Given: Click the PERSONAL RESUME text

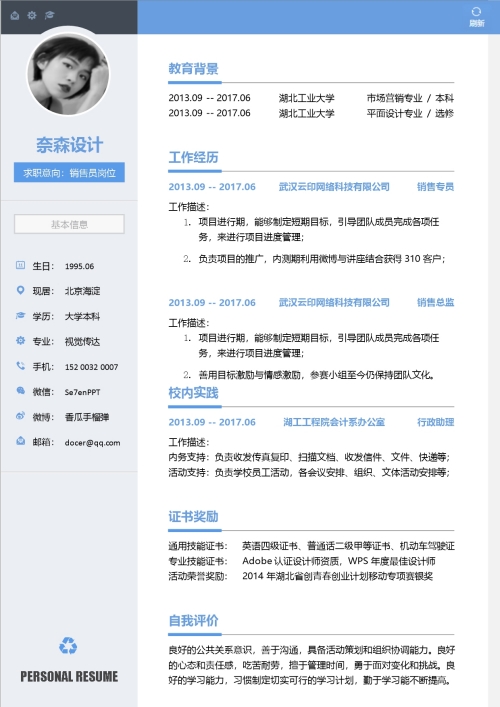Looking at the screenshot, I should click(69, 676).
